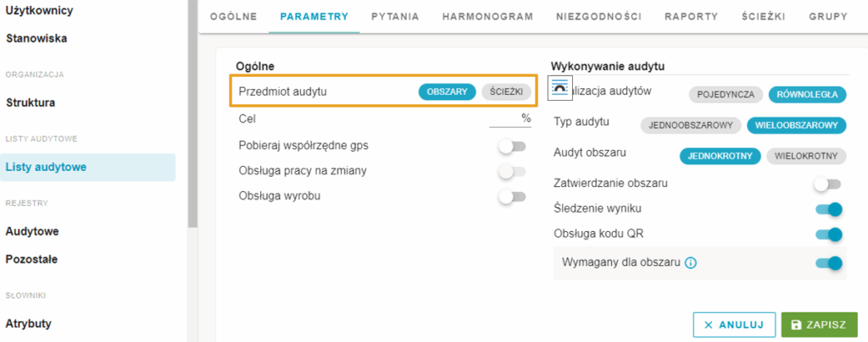Toggle Wymagany dla obszaru switch

coord(828,263)
